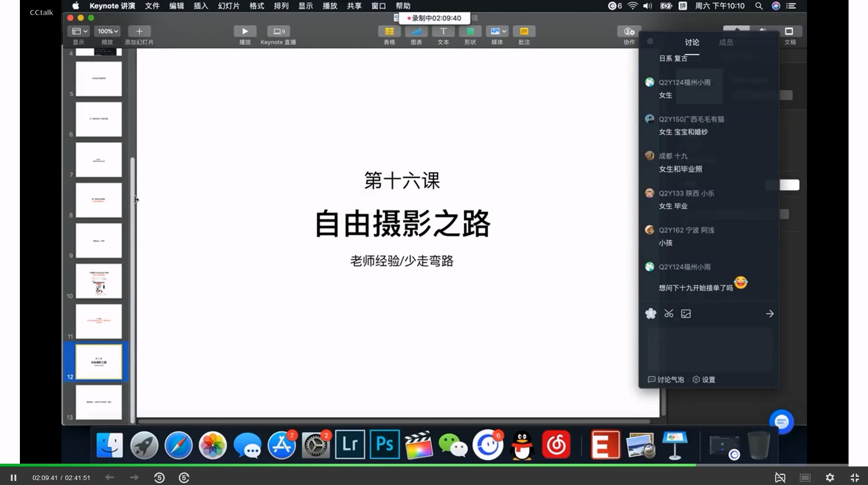Screen dimensions: 868x485
Task: Expand the 100% zoom dropdown
Action: [x=108, y=31]
